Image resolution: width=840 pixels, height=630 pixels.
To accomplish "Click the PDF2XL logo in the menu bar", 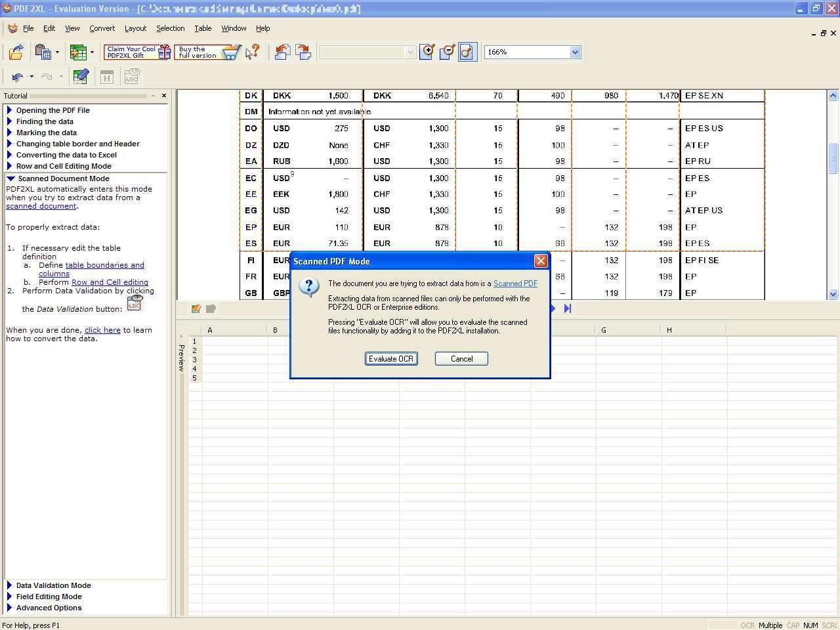I will point(12,28).
